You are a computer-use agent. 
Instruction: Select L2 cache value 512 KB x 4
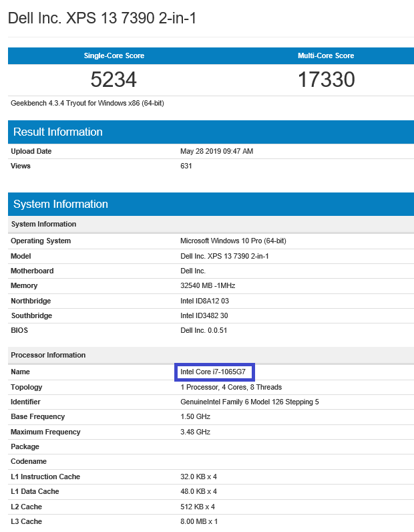[198, 507]
